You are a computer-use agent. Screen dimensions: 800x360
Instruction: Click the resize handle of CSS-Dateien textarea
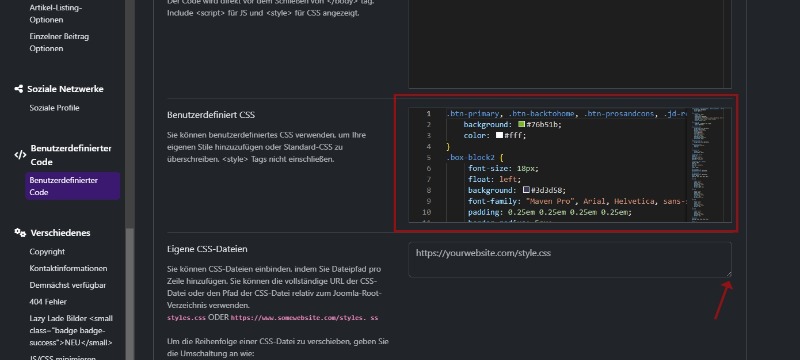729,274
